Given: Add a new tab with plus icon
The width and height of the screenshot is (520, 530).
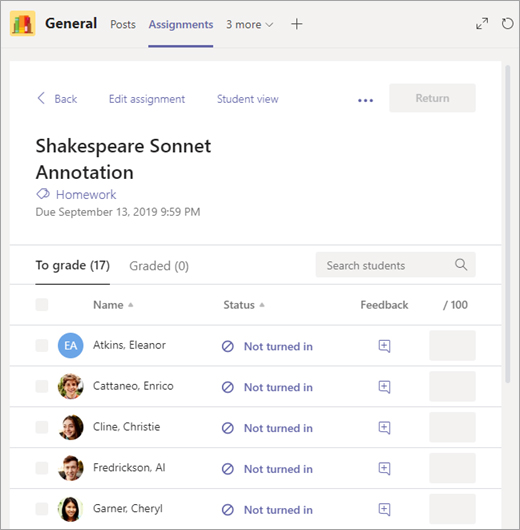Looking at the screenshot, I should (297, 24).
